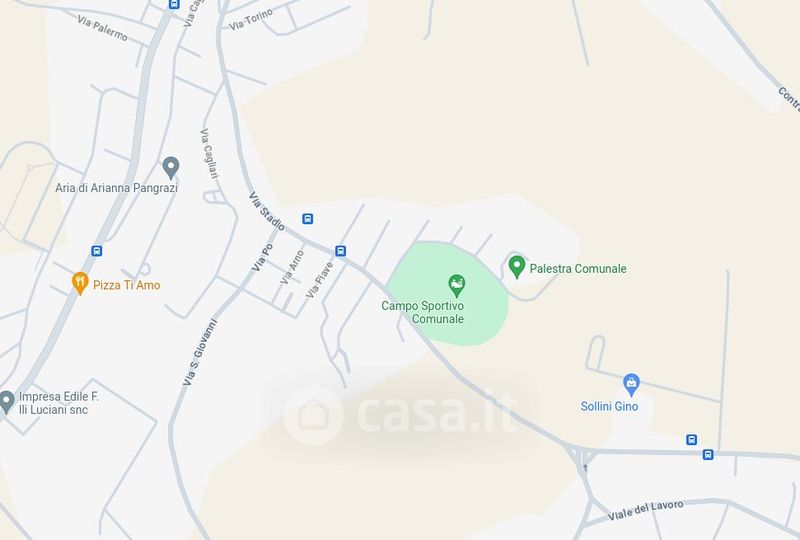The width and height of the screenshot is (800, 540).
Task: Select the gray pin above Aria di Arianna Pangrazi
Action: coord(171,168)
